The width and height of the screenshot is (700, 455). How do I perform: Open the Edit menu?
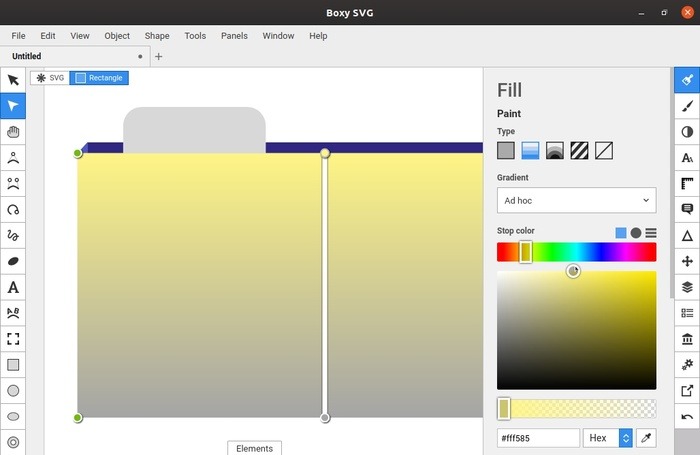48,36
